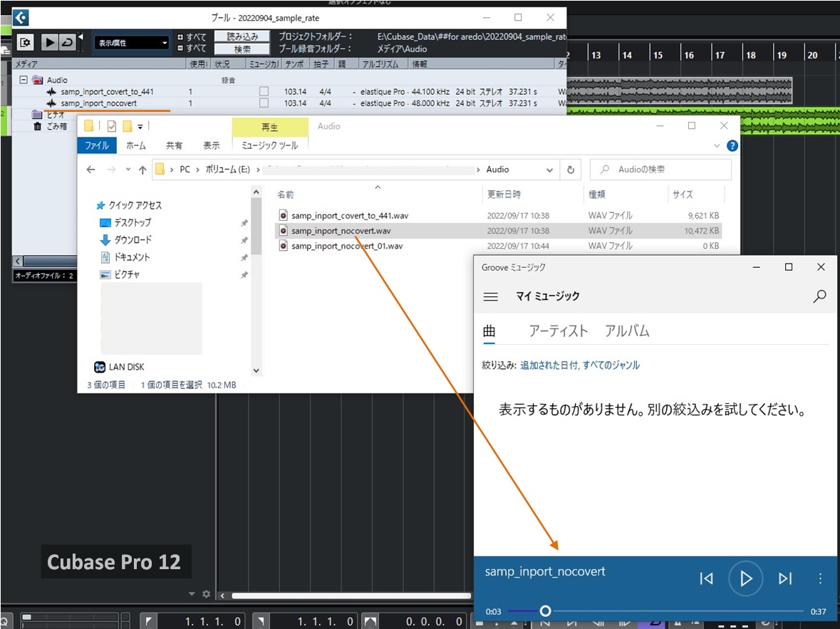The height and width of the screenshot is (629, 840).
Task: Click the メディア column header in Pool
Action: point(98,64)
